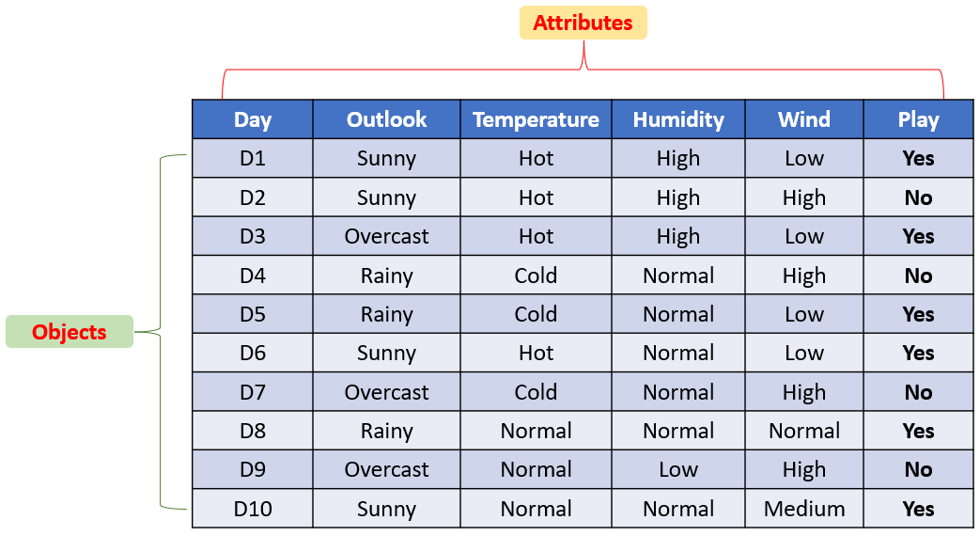
Task: Click the D8 Wind cell reading Normal
Action: click(x=804, y=431)
